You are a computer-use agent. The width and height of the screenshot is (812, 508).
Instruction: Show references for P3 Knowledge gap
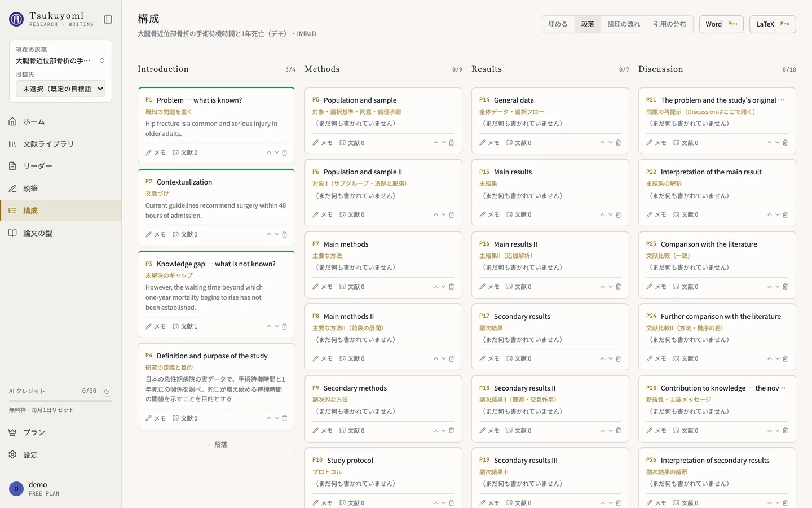coord(185,326)
